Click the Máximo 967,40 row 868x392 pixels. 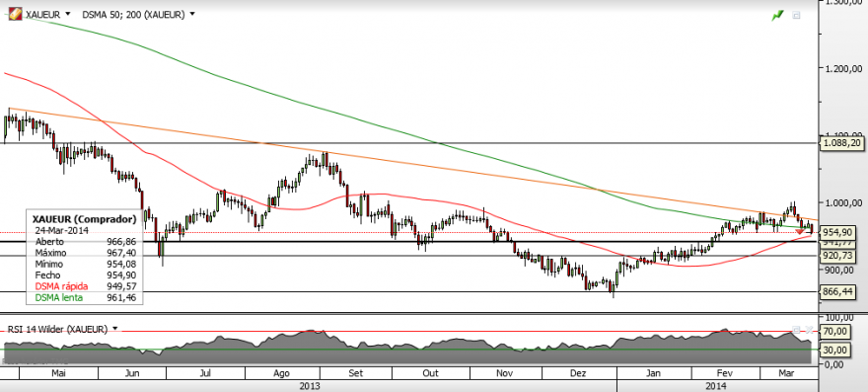point(85,253)
